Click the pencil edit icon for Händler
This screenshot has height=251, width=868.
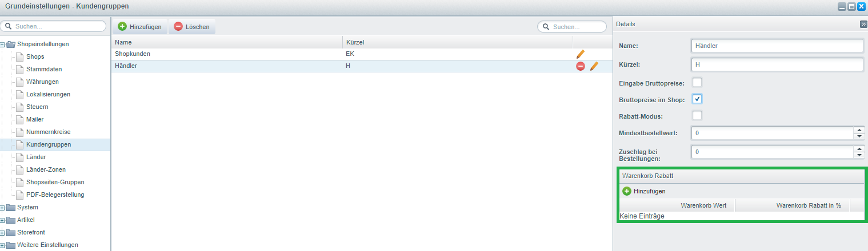594,66
